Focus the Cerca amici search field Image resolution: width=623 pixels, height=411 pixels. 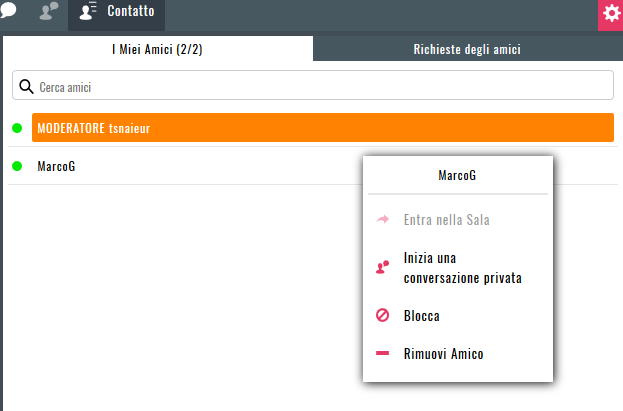313,85
